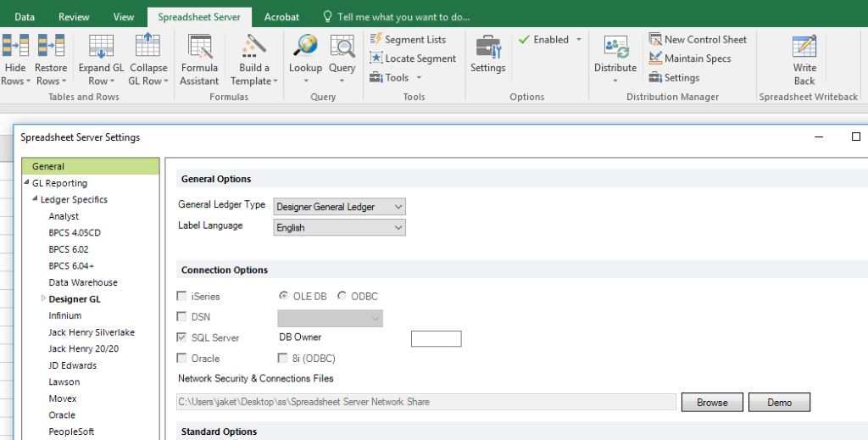Select the Spreadsheet Server tab
868x440 pixels.
click(199, 17)
